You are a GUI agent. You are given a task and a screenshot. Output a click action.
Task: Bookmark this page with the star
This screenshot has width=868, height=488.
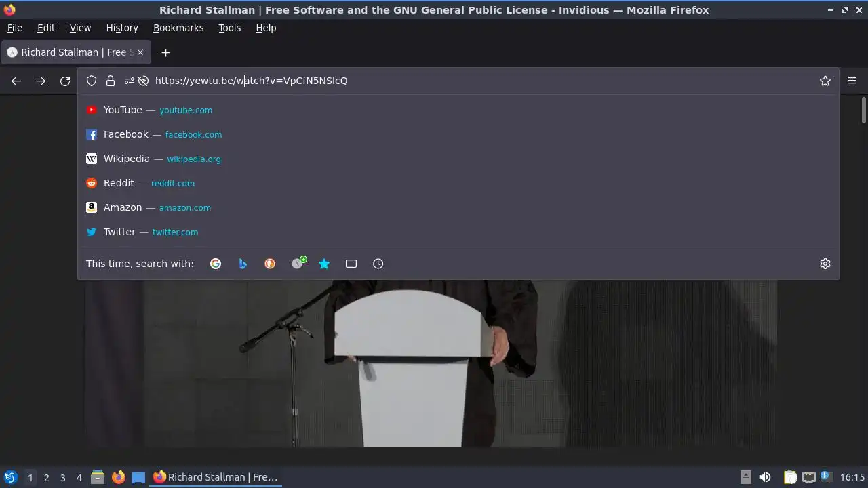click(x=825, y=81)
